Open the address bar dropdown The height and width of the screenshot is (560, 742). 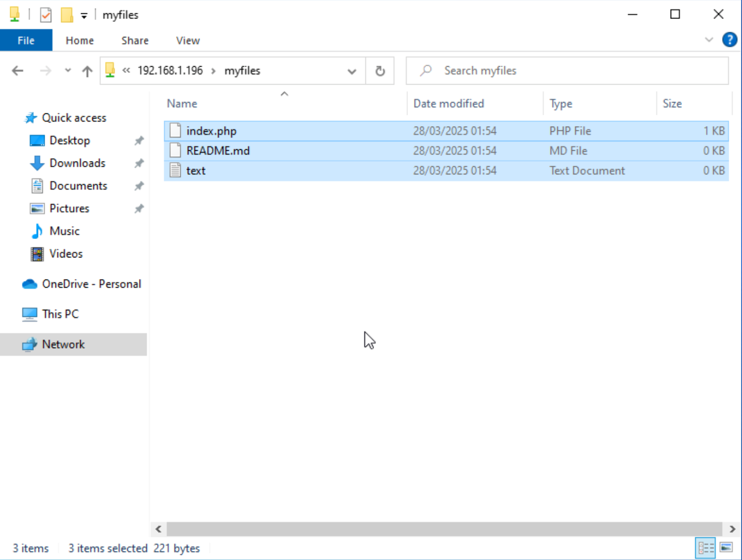point(352,71)
